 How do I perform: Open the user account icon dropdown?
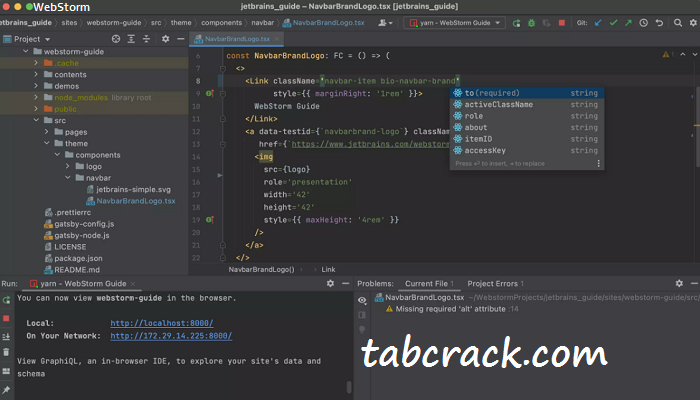385,23
